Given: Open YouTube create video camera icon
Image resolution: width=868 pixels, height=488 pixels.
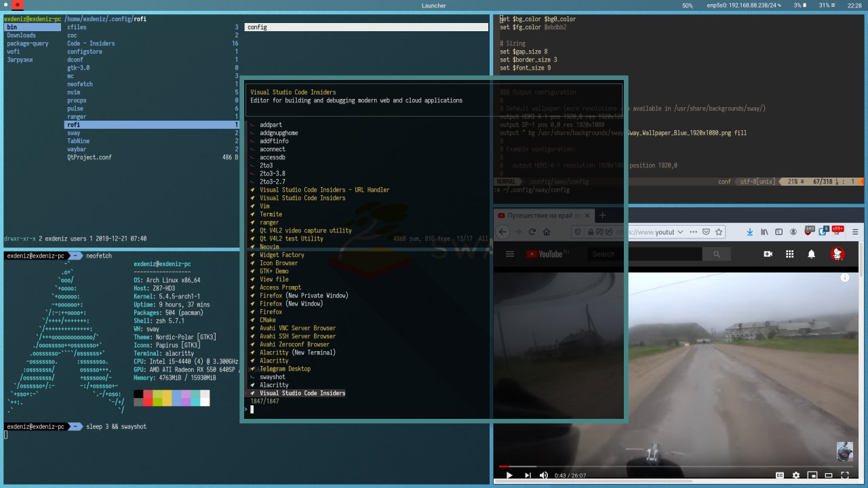Looking at the screenshot, I should pyautogui.click(x=768, y=254).
